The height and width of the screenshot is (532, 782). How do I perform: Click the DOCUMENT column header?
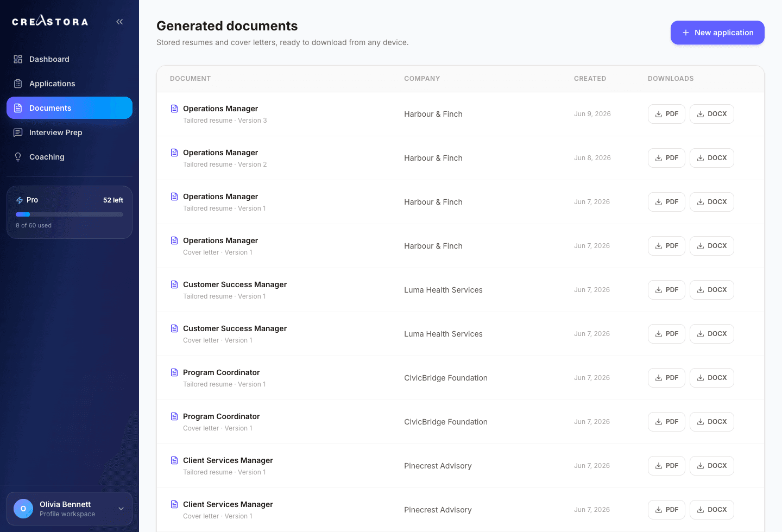[190, 79]
